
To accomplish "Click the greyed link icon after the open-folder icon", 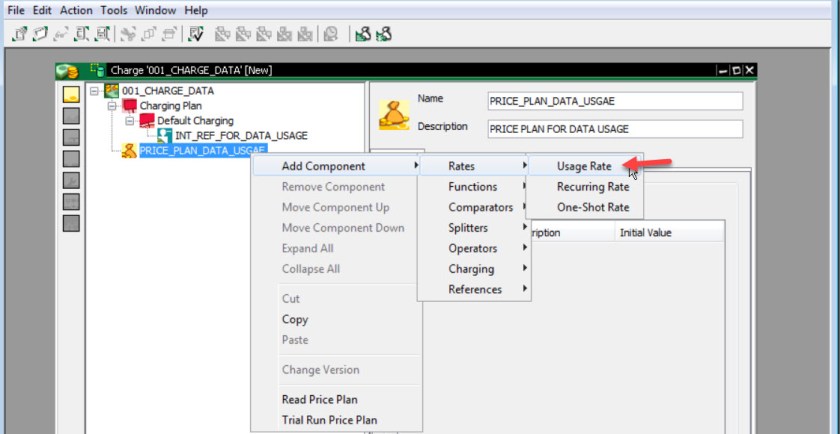I will (61, 34).
